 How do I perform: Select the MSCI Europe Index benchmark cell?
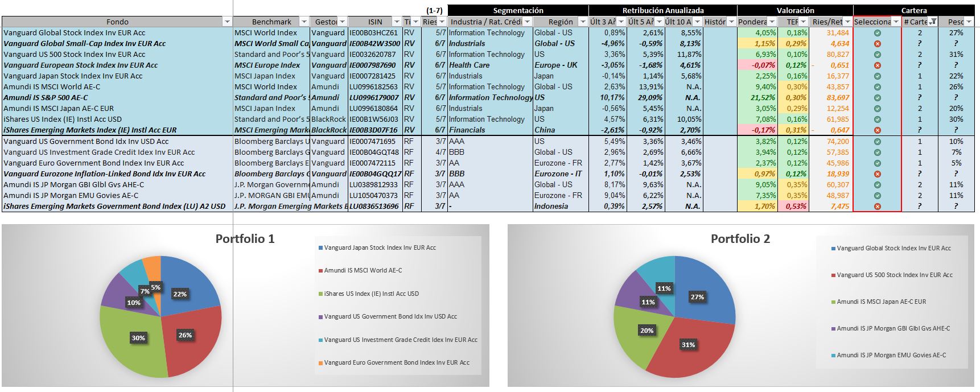(x=271, y=65)
